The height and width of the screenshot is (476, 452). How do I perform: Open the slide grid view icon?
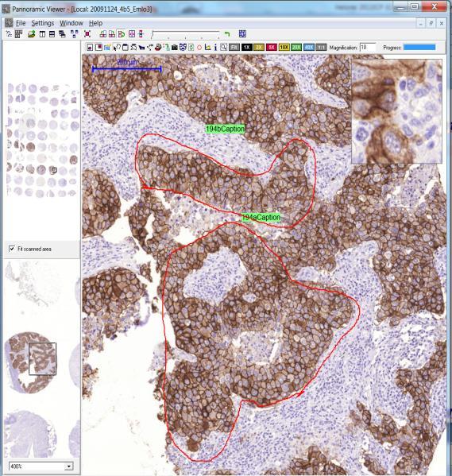18,34
